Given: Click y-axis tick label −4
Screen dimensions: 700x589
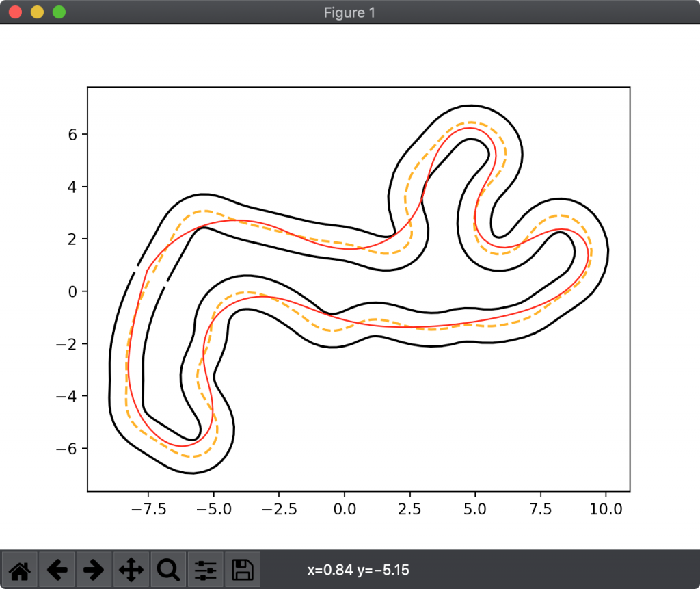Looking at the screenshot, I should (66, 396).
